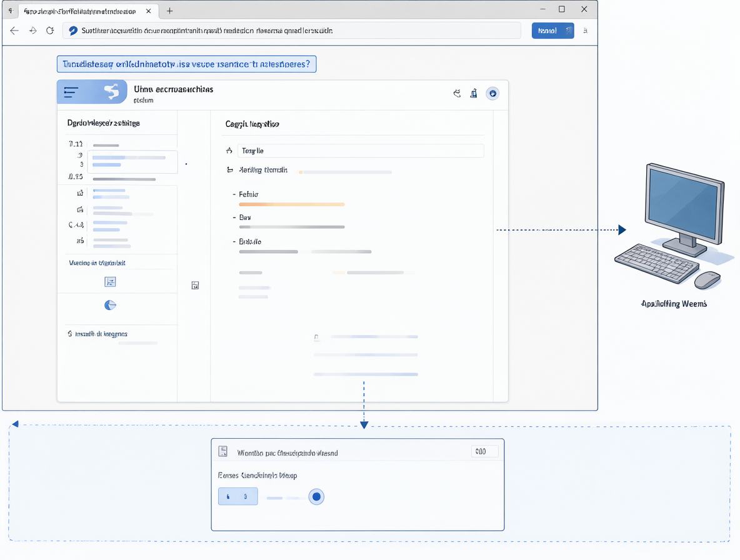Click the icon left of the Toarile field
740x560 pixels.
[229, 151]
